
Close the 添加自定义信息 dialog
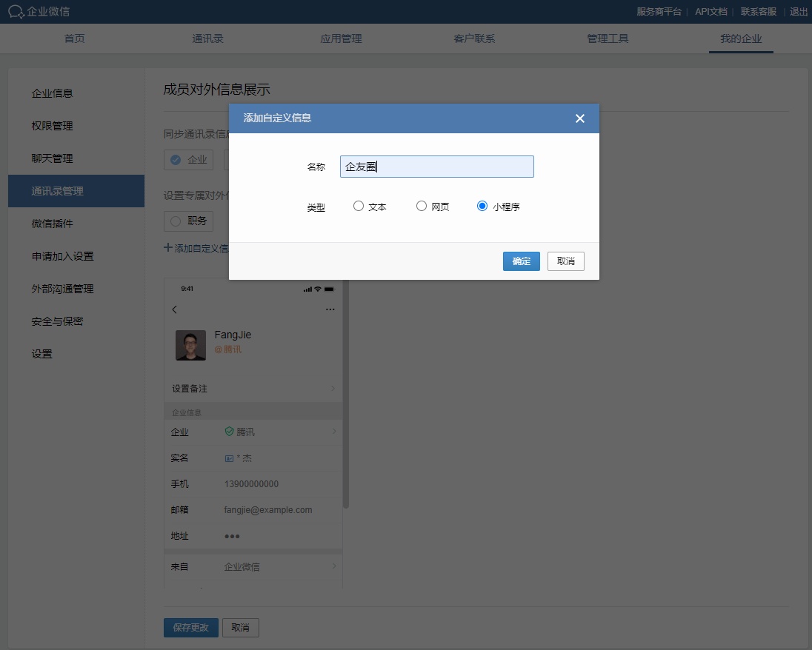(579, 118)
